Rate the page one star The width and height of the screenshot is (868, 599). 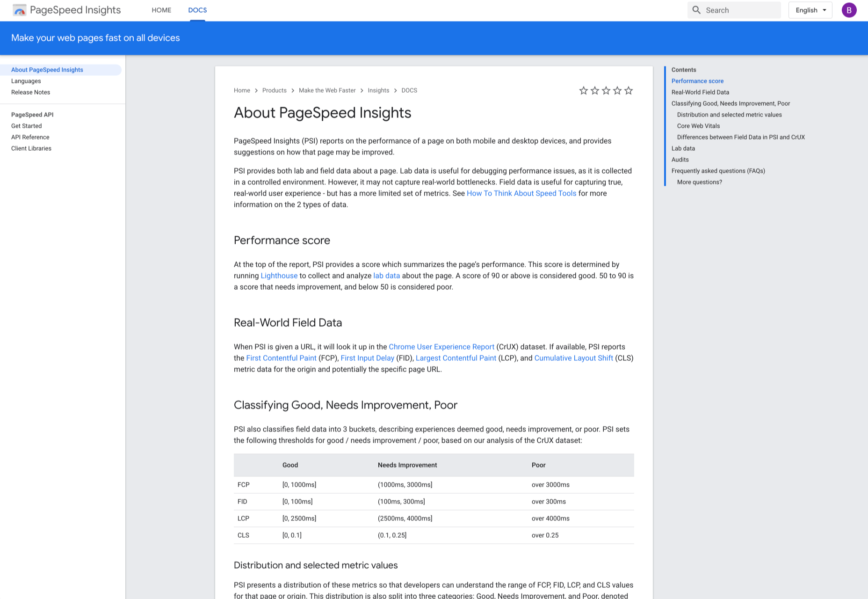pyautogui.click(x=583, y=90)
